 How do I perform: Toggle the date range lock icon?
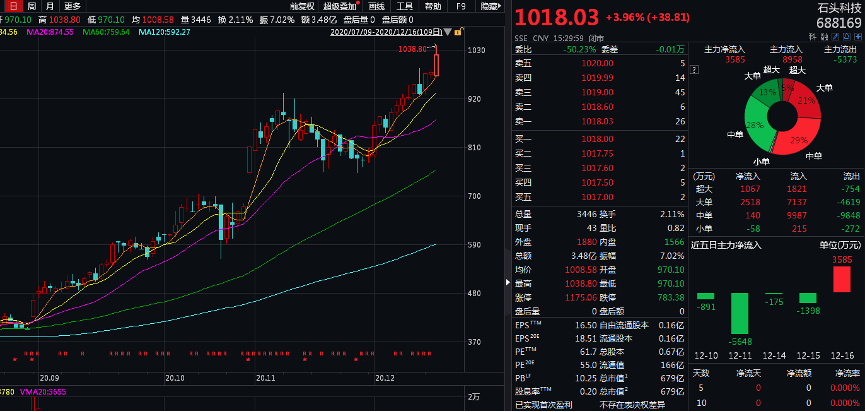pos(458,32)
